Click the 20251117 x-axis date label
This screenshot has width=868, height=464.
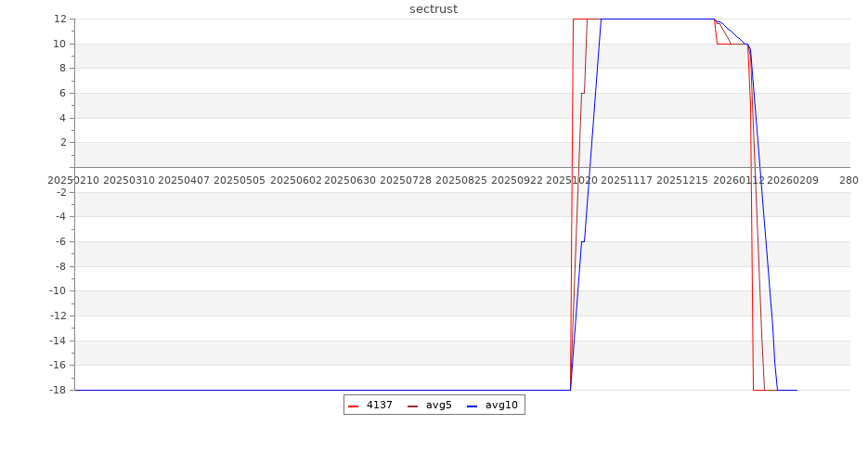pyautogui.click(x=627, y=180)
